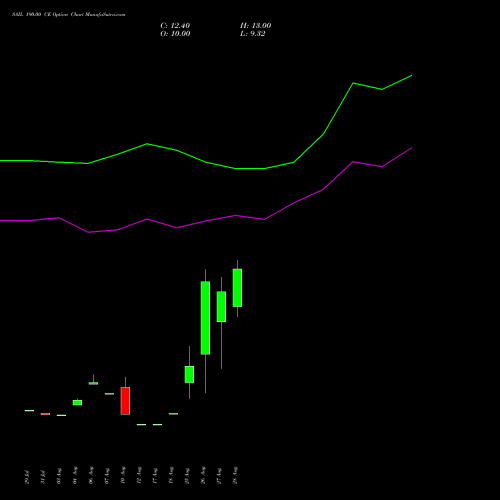Select the green candlestick above 27 Aug

tap(221, 306)
